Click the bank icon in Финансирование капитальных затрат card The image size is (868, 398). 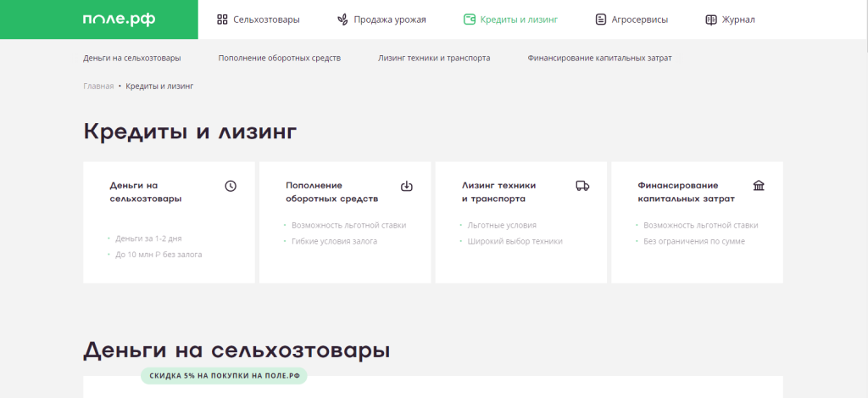[x=759, y=186]
